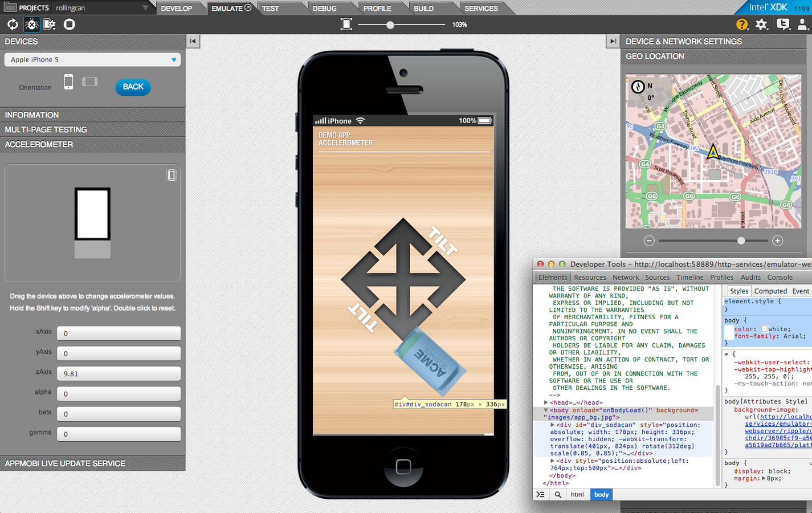
Task: Click the iPhone home button
Action: 403,466
